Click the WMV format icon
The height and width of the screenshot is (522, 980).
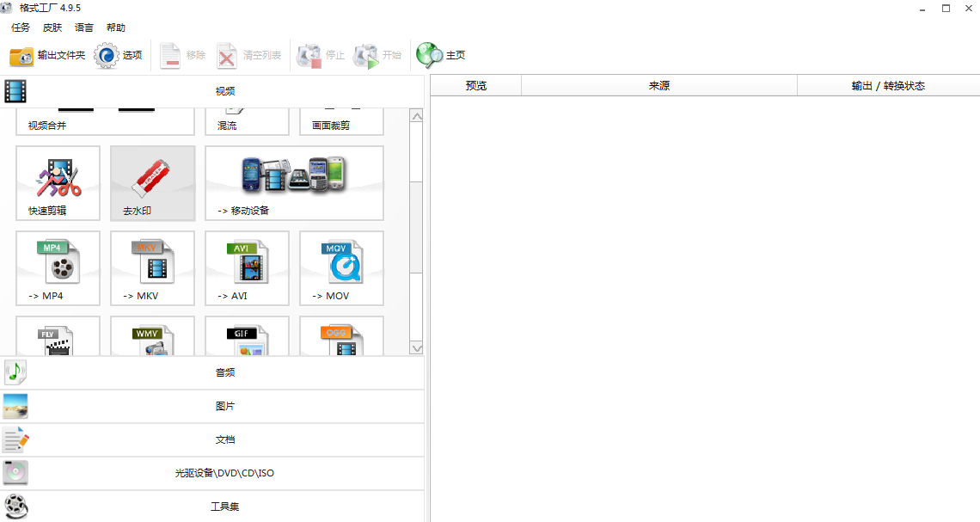(152, 337)
